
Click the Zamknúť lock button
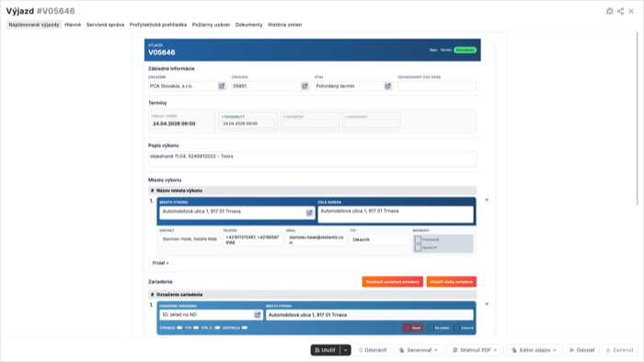[x=620, y=350]
